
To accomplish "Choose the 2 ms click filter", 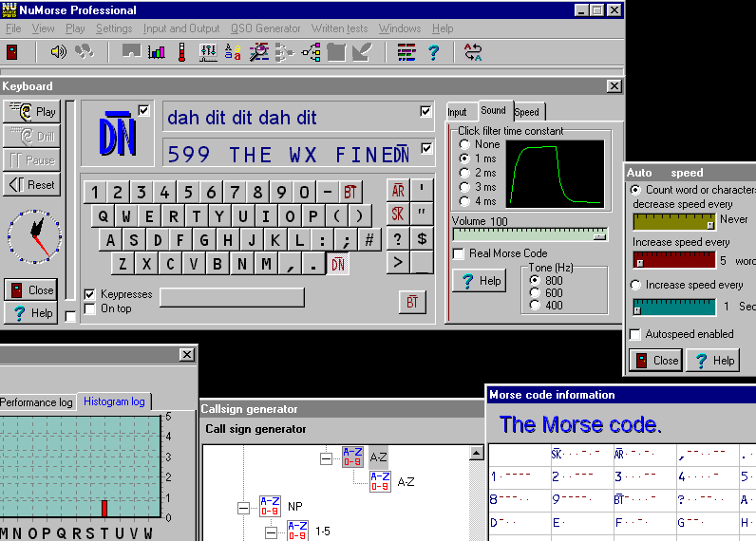I will tap(464, 173).
